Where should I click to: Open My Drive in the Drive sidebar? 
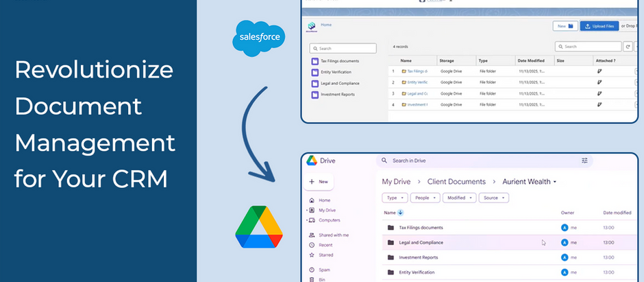[321, 211]
